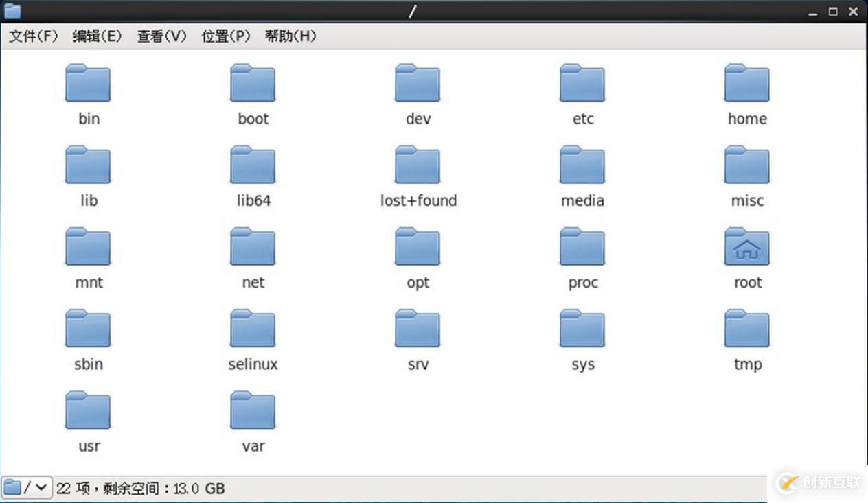Open the 查看(V) menu
This screenshot has height=503, width=868.
point(161,36)
